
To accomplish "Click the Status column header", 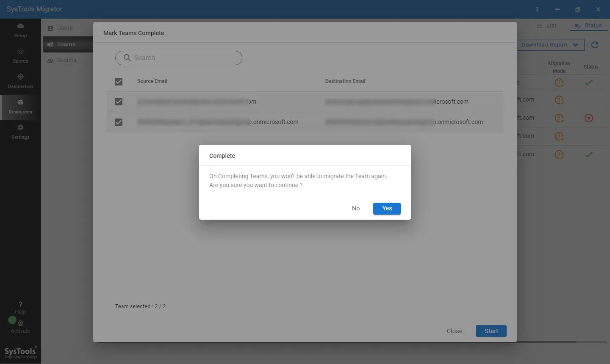I will 591,67.
